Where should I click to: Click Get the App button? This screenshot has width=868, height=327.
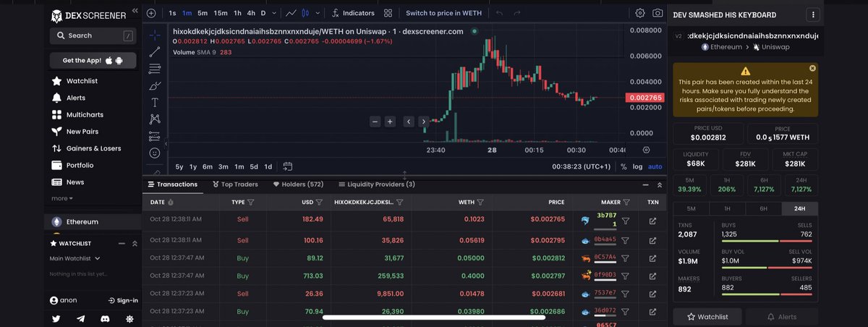point(93,60)
